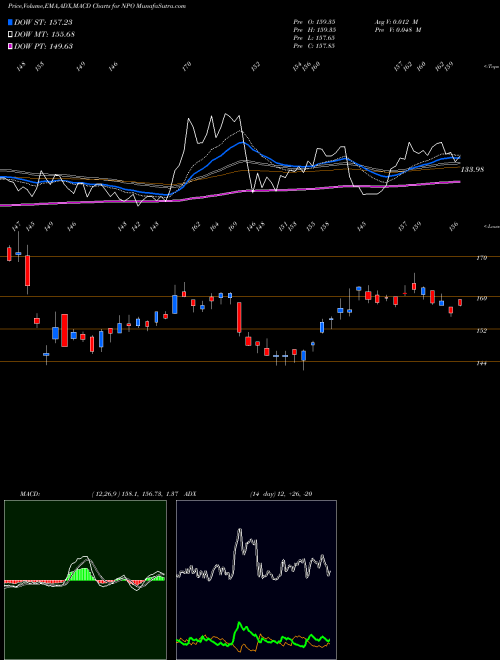Click the 'Avg V: 0.012 M' volume text
The height and width of the screenshot is (660, 500).
[396, 22]
